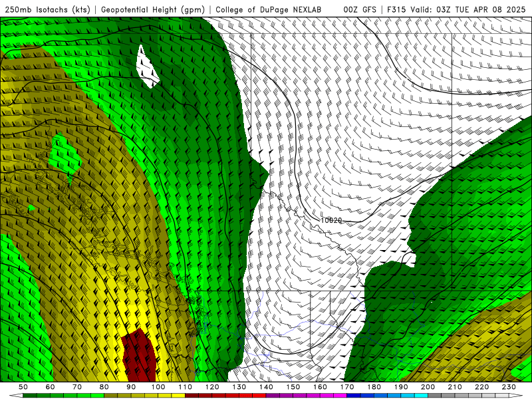Click the colorbar label '90'
The image size is (532, 399).
[x=131, y=387]
